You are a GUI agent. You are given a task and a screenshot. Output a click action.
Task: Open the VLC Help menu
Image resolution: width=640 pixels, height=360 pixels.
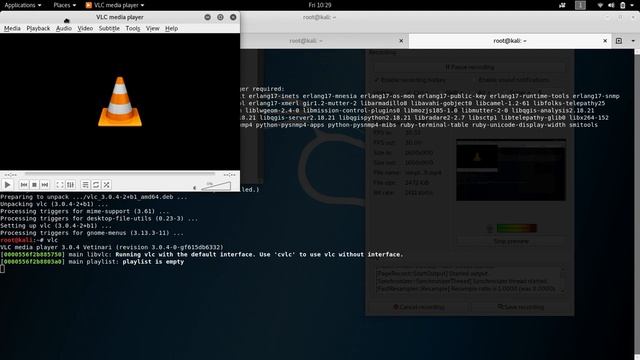(171, 28)
